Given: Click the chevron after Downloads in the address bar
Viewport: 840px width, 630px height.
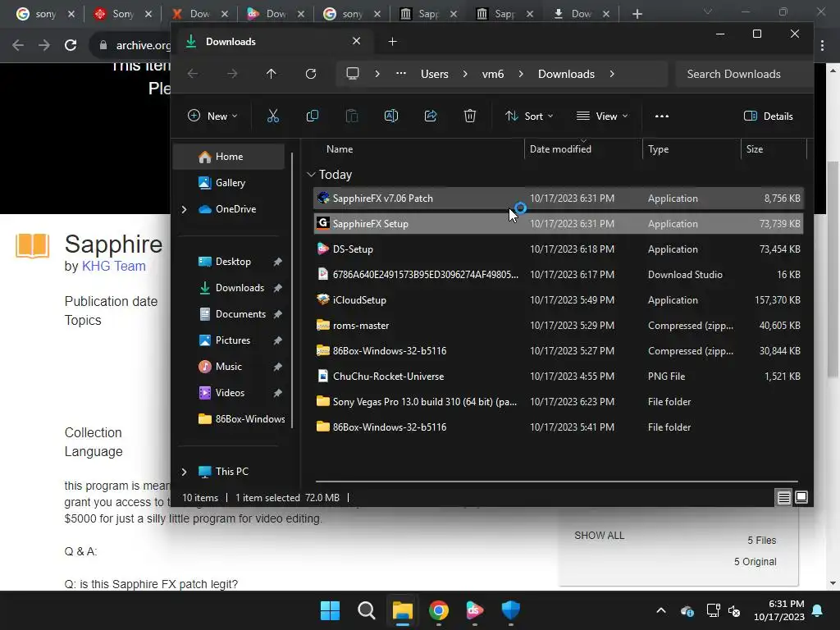Looking at the screenshot, I should 612,74.
